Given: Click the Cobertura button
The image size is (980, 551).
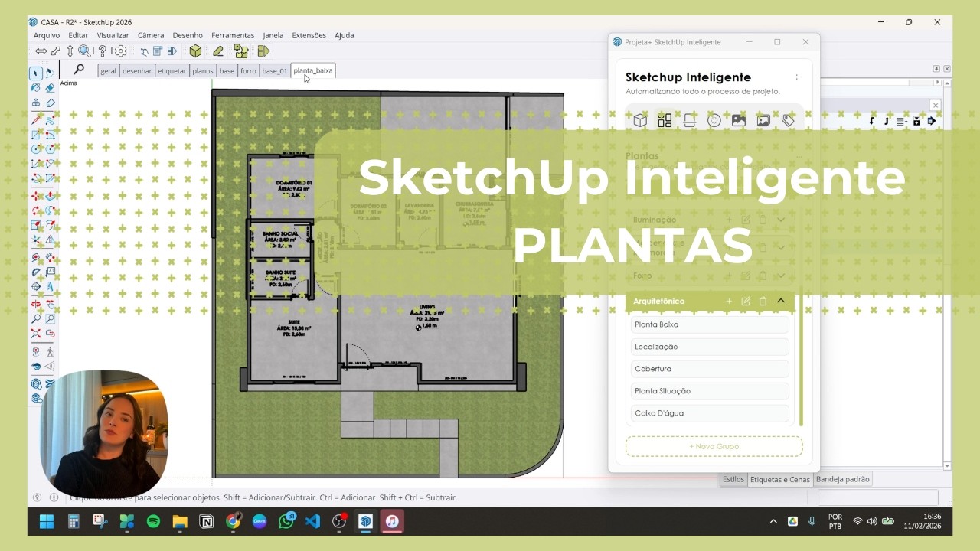Looking at the screenshot, I should pos(710,369).
